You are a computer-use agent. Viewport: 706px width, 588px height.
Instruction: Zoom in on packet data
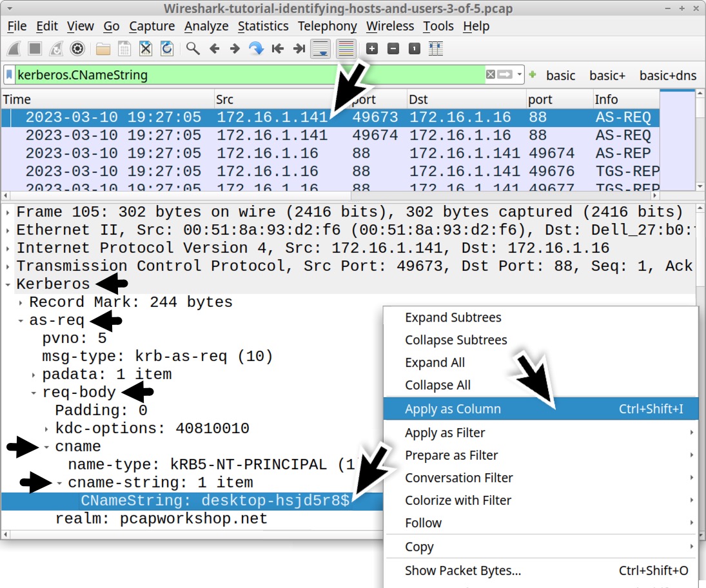click(371, 47)
